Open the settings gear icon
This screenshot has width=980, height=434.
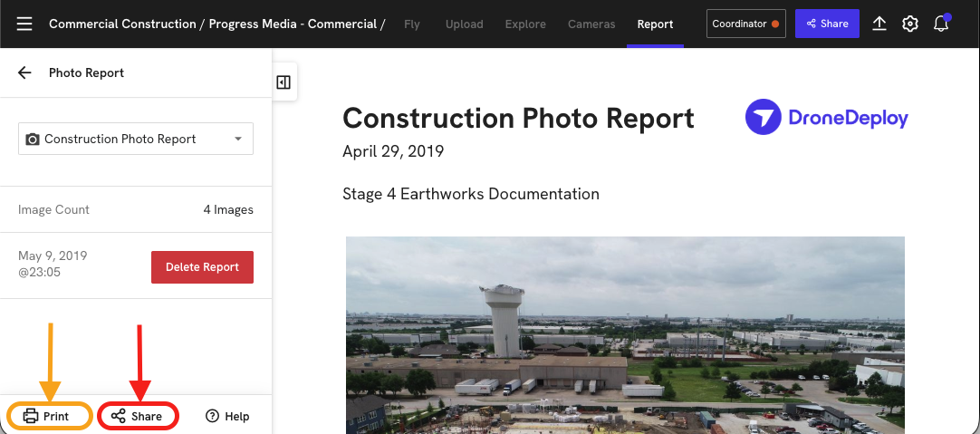point(910,24)
